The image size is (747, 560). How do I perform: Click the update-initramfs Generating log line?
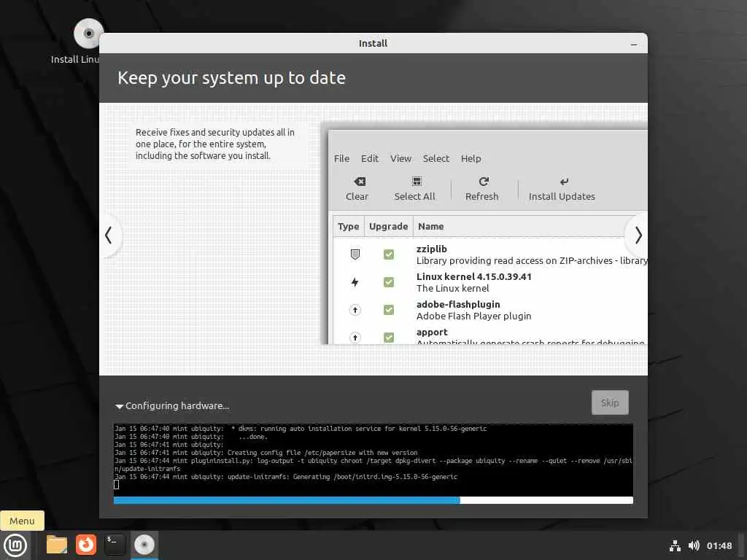[x=286, y=477]
